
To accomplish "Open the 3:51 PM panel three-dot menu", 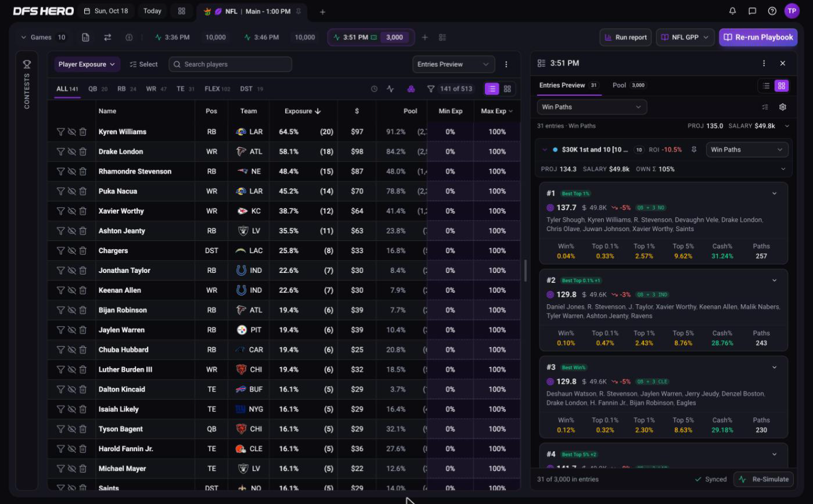I will [764, 63].
